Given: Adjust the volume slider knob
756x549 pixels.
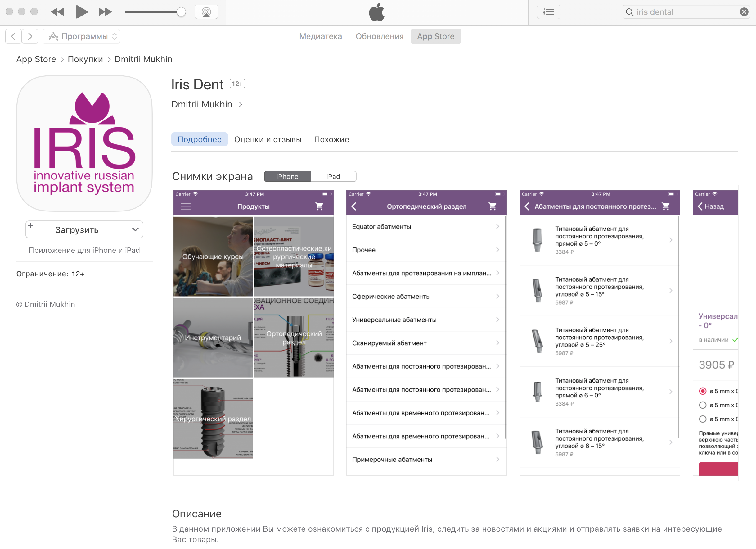Looking at the screenshot, I should (x=181, y=12).
